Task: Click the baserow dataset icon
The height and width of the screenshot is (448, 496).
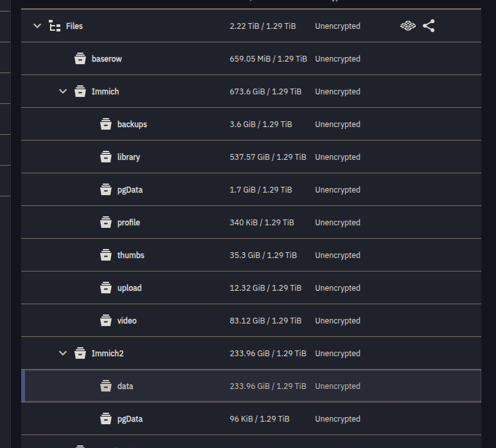Action: pyautogui.click(x=80, y=59)
